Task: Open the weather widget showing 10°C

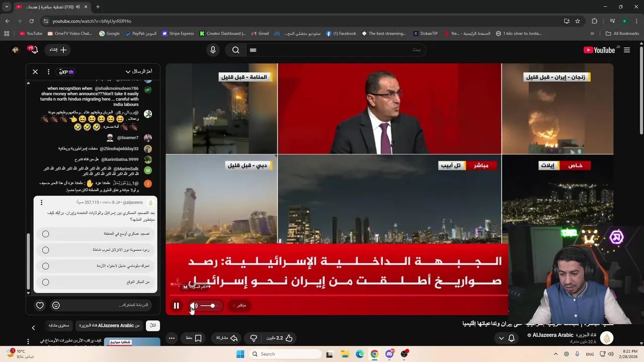Action: click(x=20, y=354)
